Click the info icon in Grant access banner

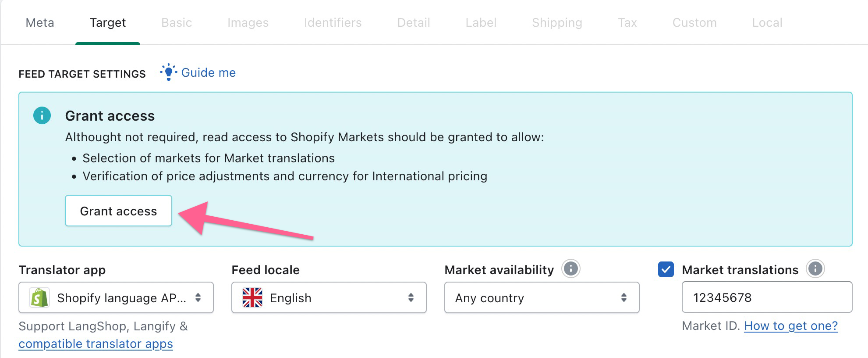tap(42, 115)
